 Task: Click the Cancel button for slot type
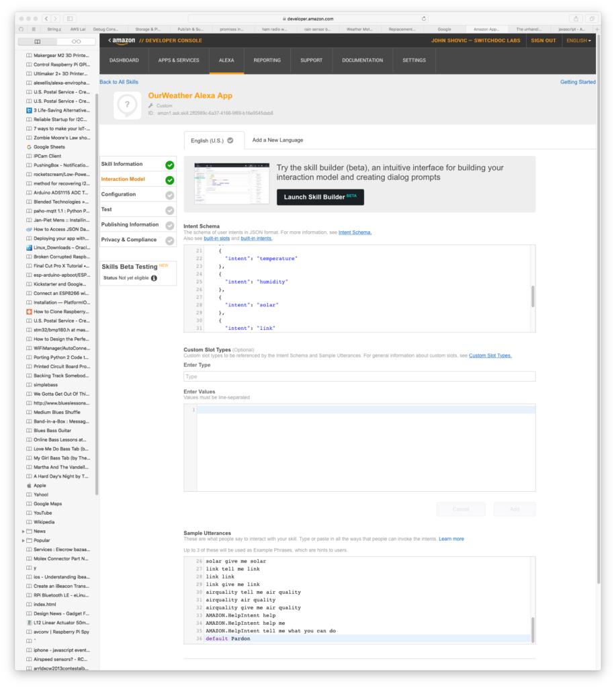click(461, 509)
